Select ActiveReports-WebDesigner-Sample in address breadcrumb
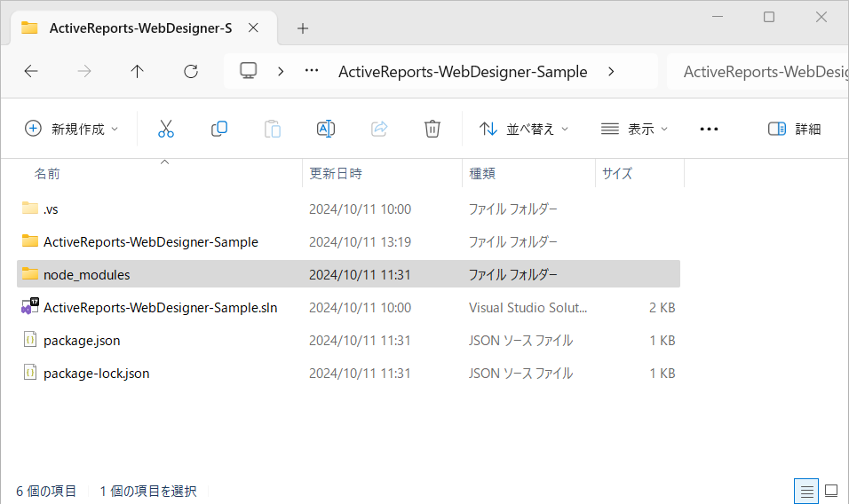Screen dimensions: 849x504 click(x=463, y=71)
